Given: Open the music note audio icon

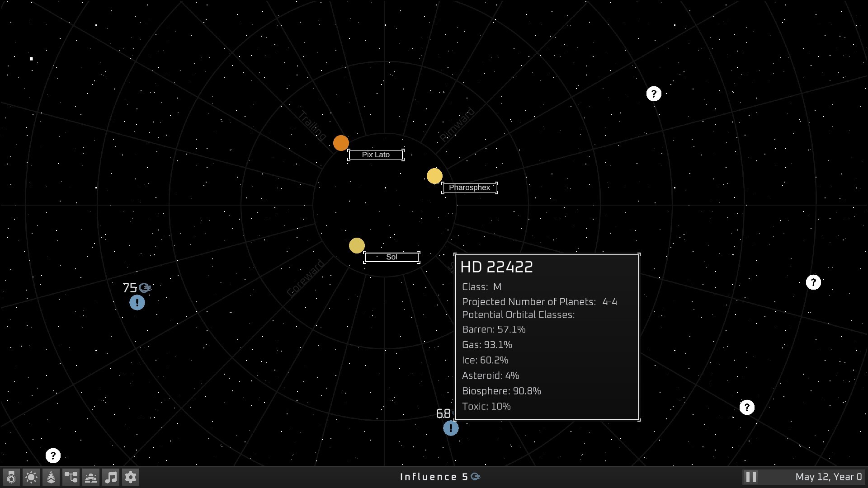Looking at the screenshot, I should (x=111, y=477).
